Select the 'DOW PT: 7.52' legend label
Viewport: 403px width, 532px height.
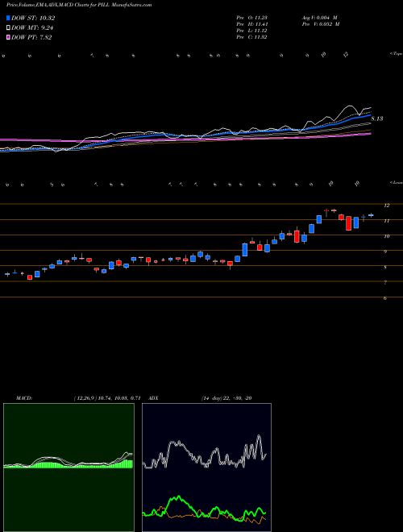point(31,37)
